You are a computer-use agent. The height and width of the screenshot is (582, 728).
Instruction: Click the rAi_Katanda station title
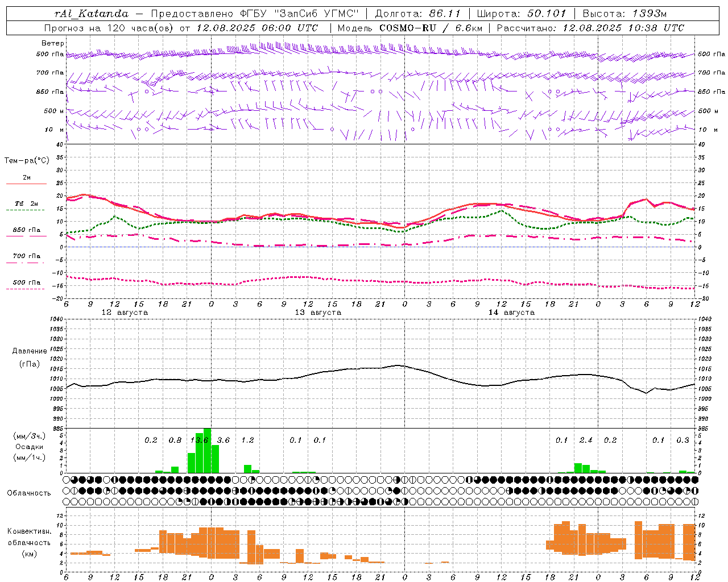pyautogui.click(x=92, y=14)
